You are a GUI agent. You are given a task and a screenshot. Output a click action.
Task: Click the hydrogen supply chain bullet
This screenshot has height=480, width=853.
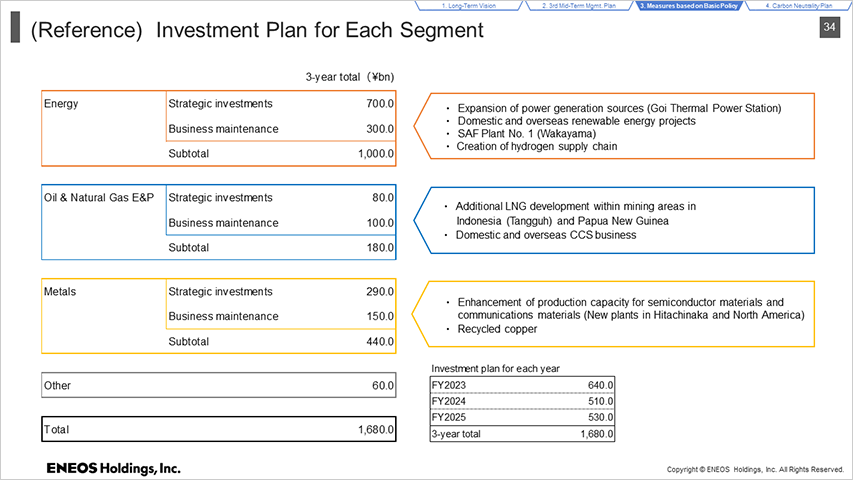tap(536, 146)
